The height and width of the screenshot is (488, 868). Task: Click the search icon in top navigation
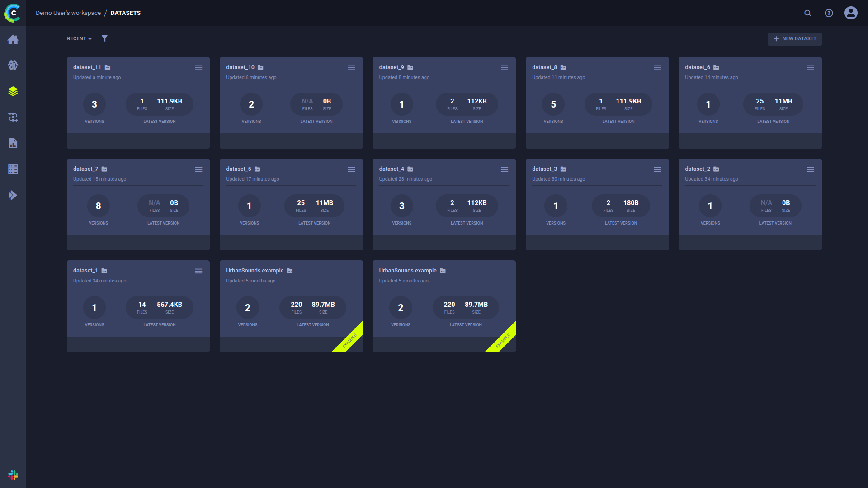point(808,13)
